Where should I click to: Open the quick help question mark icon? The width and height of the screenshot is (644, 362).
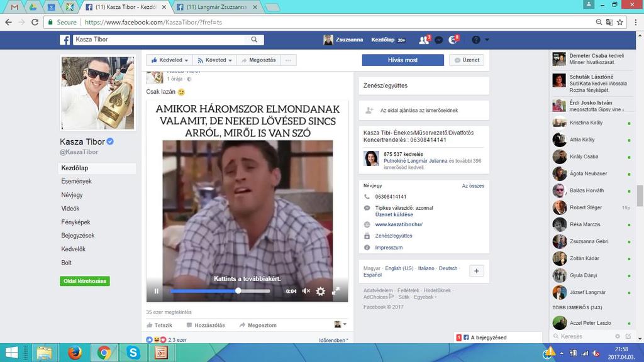(x=476, y=40)
